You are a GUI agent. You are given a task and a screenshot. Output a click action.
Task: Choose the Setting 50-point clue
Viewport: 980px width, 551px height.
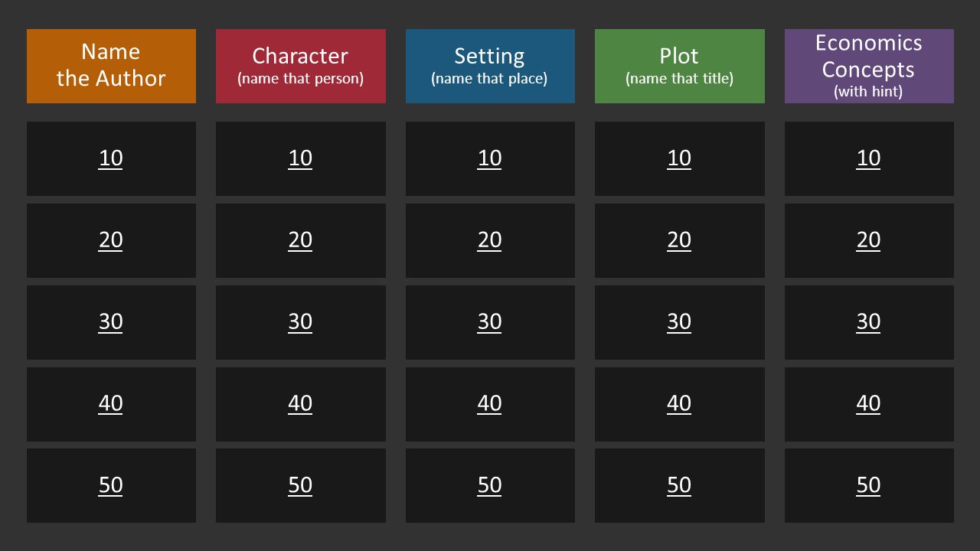pos(490,485)
